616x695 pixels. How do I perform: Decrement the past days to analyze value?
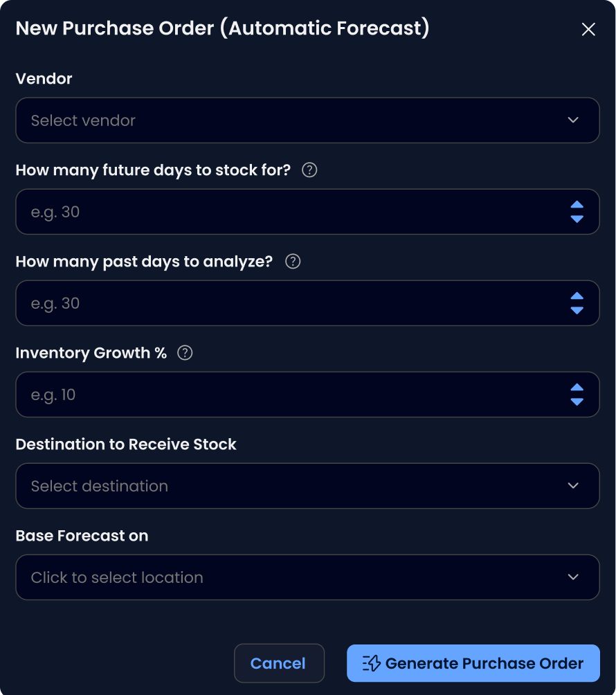coord(577,310)
